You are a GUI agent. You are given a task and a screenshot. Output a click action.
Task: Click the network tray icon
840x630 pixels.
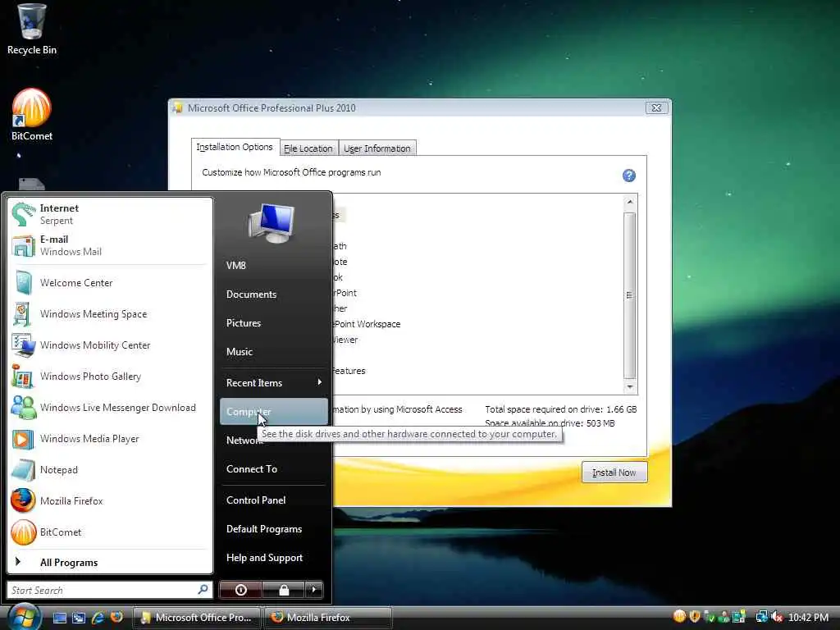[x=761, y=617]
